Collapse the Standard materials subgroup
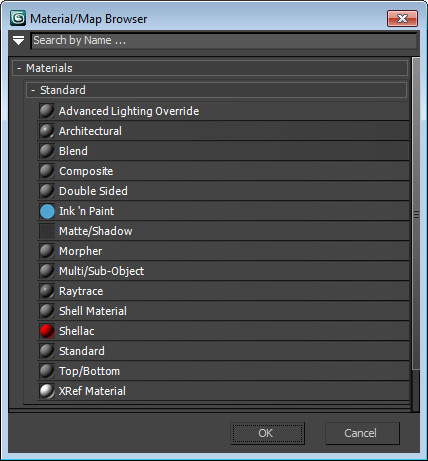 [33, 90]
